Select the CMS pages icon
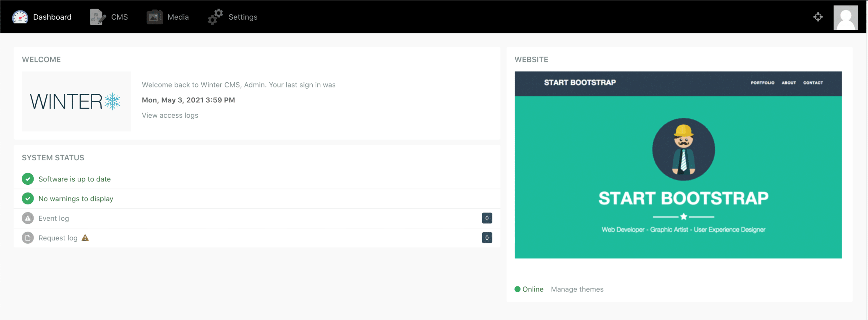The height and width of the screenshot is (320, 868). click(x=97, y=17)
